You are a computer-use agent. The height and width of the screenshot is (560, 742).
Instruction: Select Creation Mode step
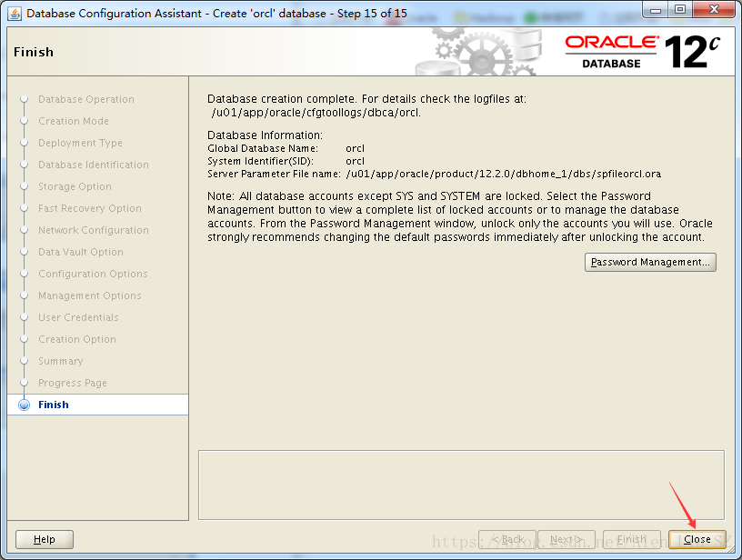tap(74, 121)
